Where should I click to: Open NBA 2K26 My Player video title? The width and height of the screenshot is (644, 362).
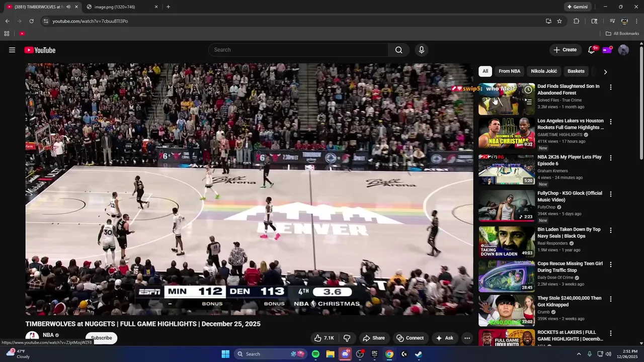[x=570, y=160]
